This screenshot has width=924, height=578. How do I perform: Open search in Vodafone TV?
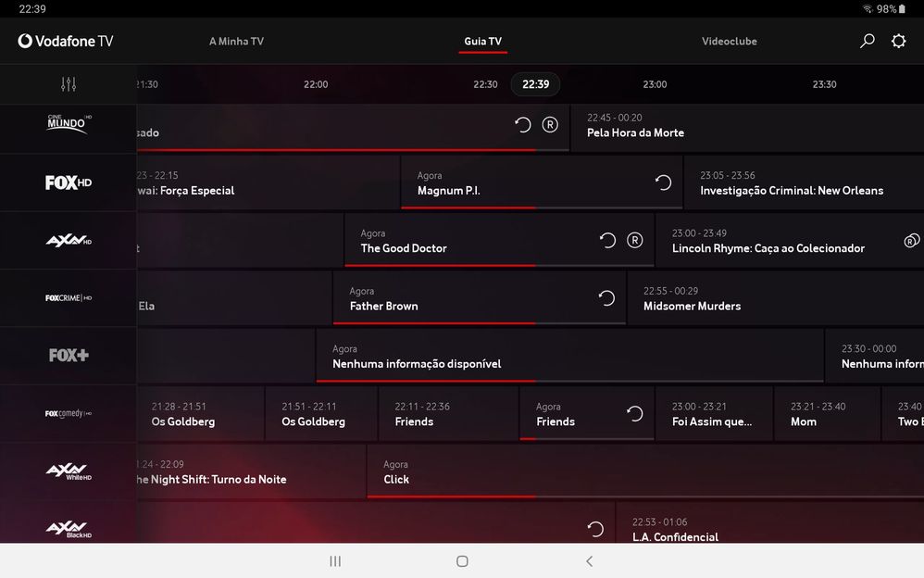coord(867,41)
